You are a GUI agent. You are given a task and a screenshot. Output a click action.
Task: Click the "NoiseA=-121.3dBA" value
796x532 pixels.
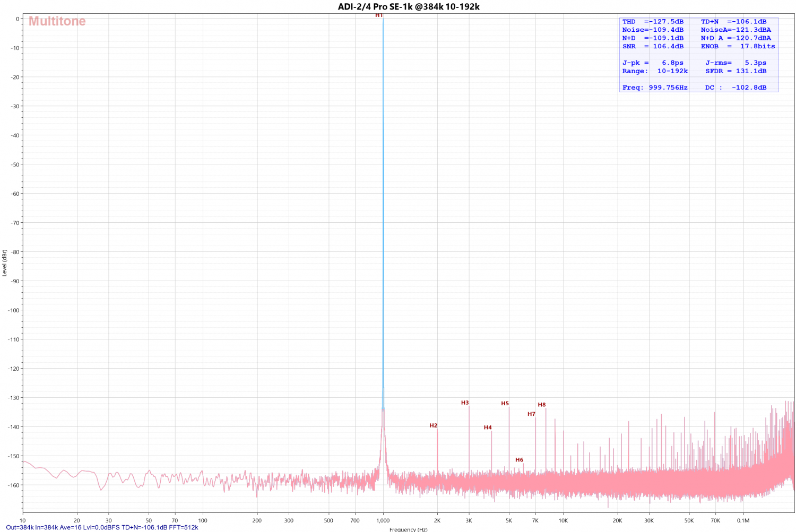(x=736, y=30)
